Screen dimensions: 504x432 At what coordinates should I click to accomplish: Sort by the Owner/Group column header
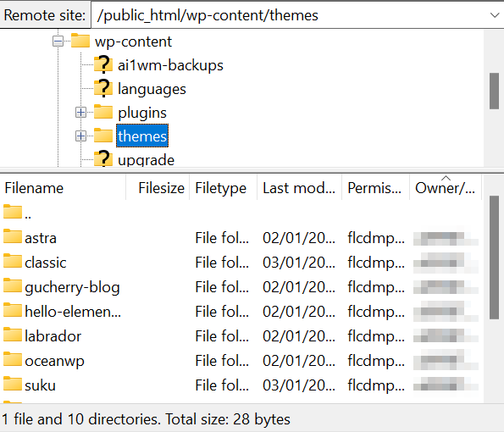coord(446,188)
